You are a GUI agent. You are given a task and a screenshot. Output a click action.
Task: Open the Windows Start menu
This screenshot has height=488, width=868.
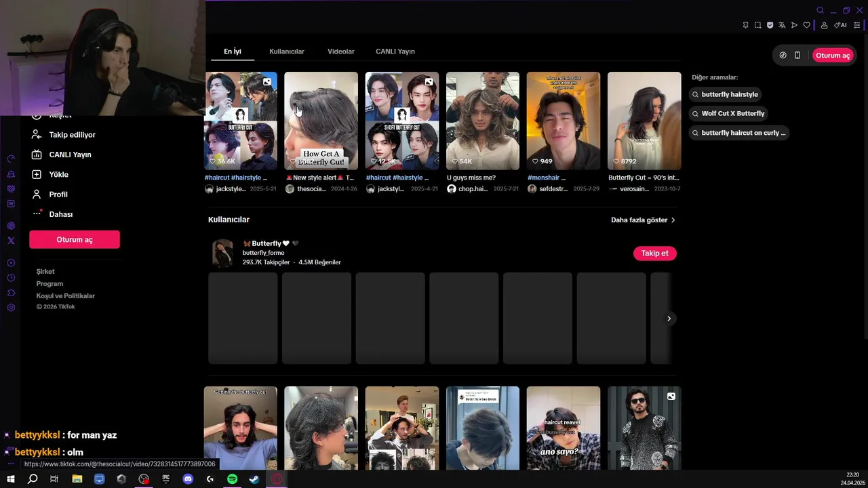click(10, 479)
